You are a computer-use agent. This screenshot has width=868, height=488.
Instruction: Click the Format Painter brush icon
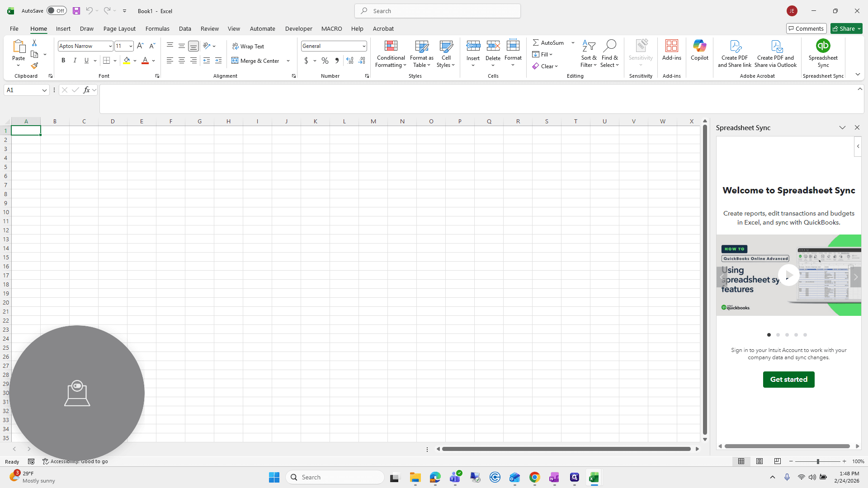pos(34,66)
